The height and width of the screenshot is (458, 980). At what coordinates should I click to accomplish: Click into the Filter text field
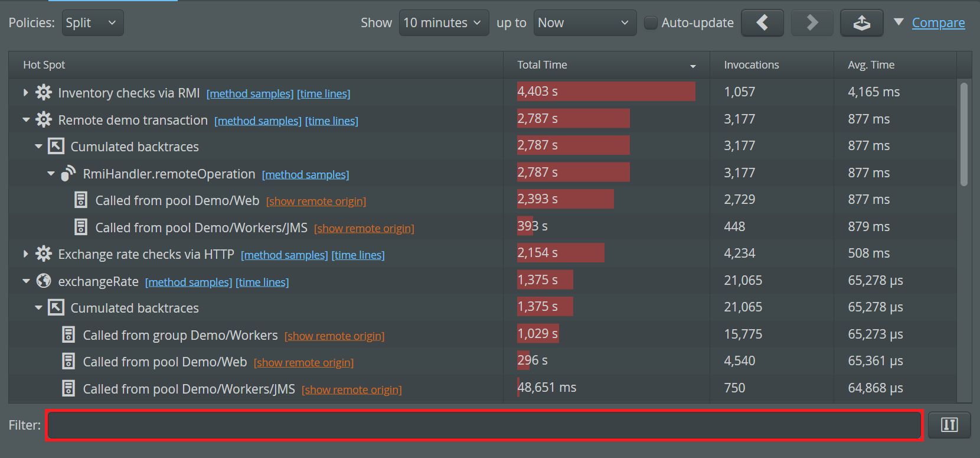click(484, 425)
